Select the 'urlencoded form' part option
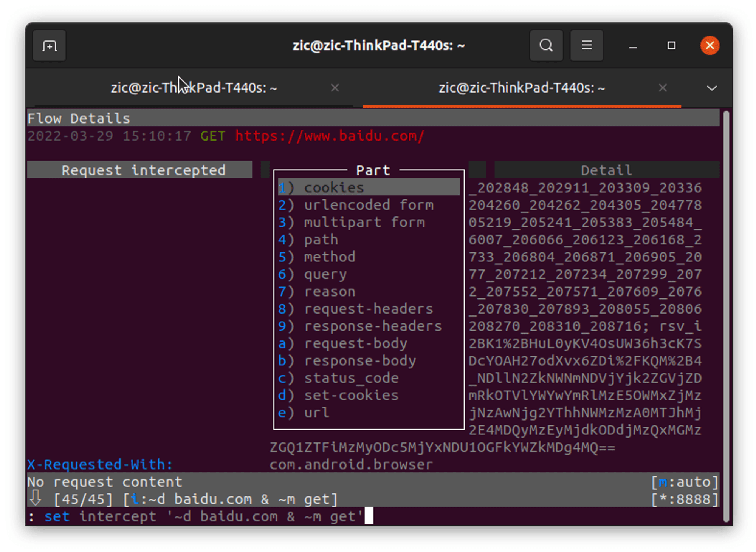The width and height of the screenshot is (756, 552). (369, 205)
